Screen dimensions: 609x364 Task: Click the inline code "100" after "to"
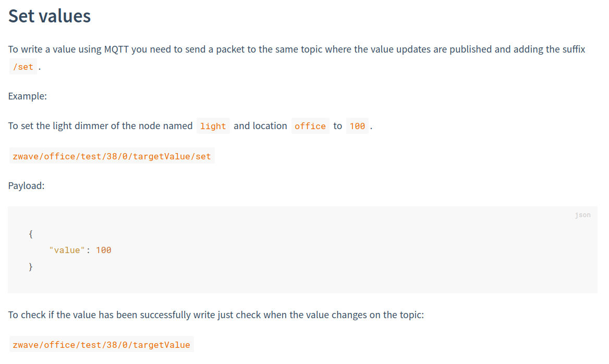tap(357, 126)
